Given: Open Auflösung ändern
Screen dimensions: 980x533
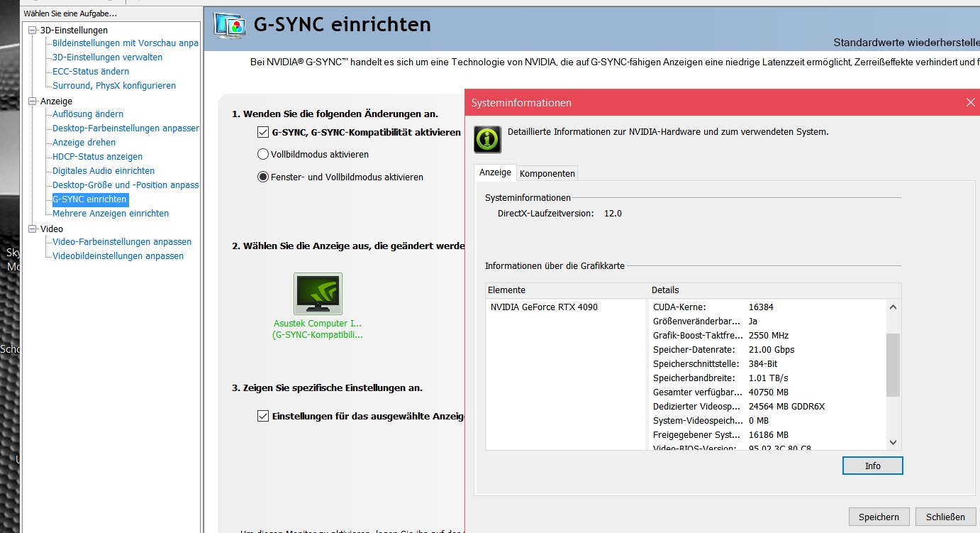Looking at the screenshot, I should click(88, 114).
